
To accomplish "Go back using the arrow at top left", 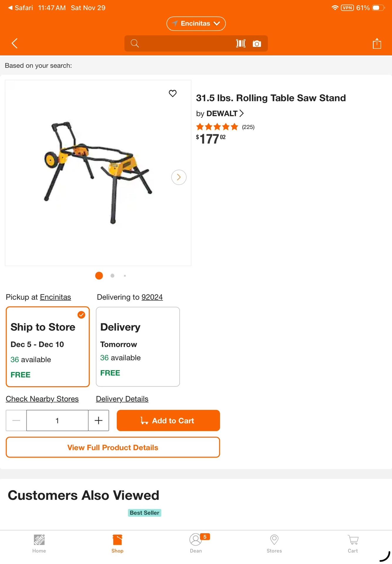I will [x=14, y=43].
